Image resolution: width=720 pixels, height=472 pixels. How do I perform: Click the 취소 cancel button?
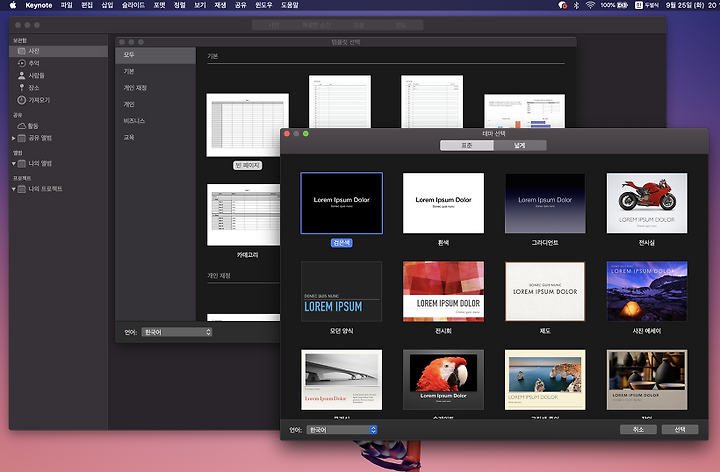coord(638,429)
